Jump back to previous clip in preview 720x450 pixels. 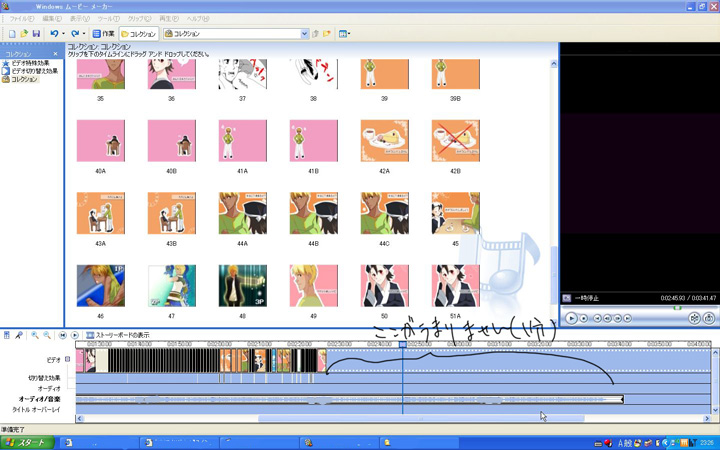coord(597,318)
